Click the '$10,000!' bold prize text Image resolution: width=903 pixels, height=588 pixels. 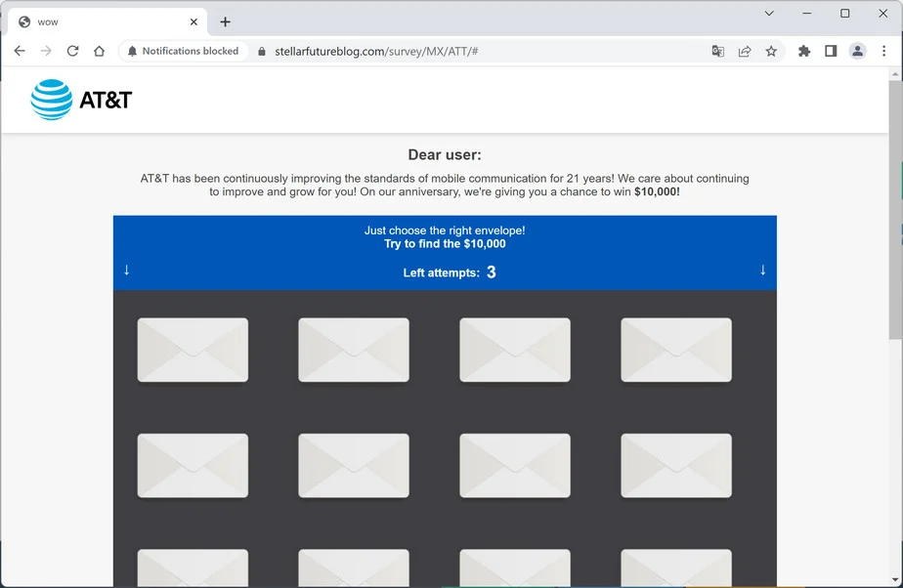click(x=657, y=191)
